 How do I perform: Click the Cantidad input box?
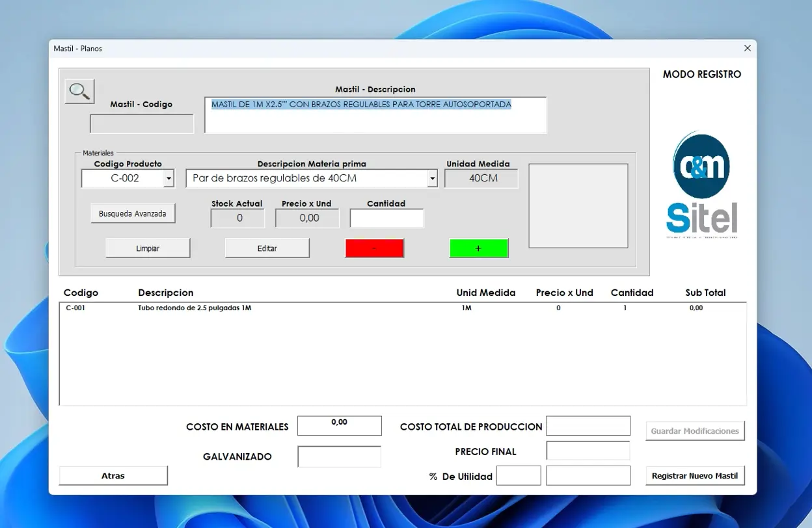point(386,218)
